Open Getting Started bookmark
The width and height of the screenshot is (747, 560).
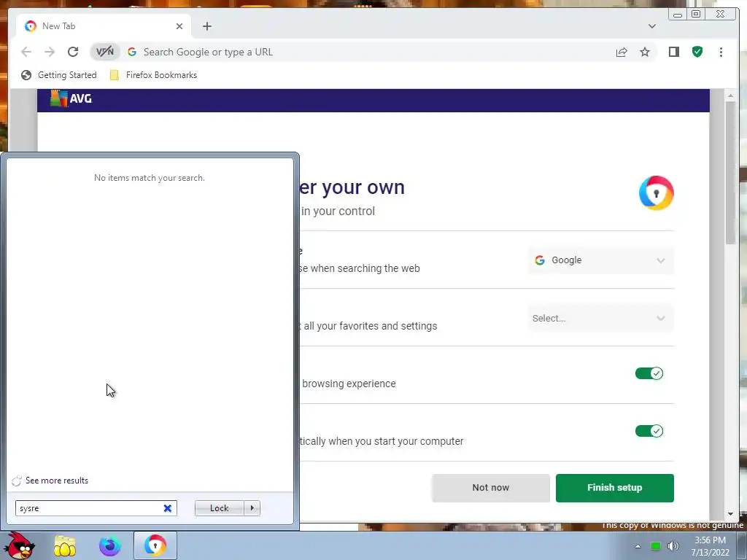click(x=59, y=75)
